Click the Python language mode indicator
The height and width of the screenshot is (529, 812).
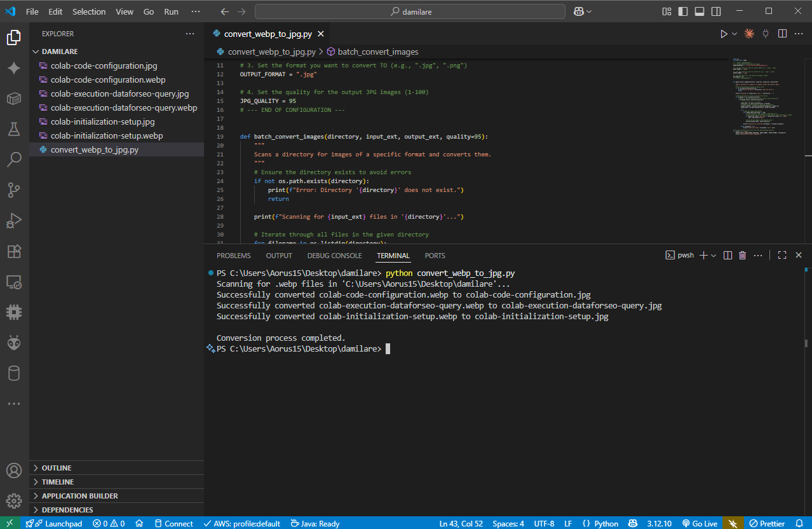pos(606,523)
